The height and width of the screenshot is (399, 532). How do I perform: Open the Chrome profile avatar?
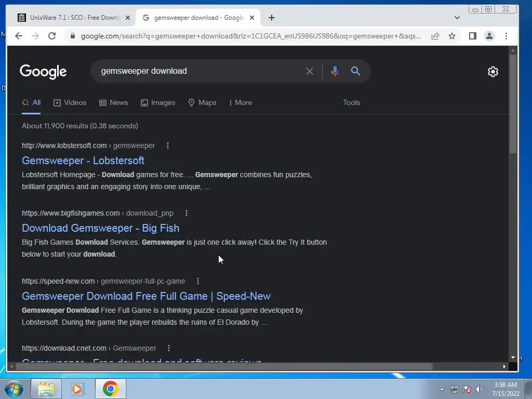(489, 36)
